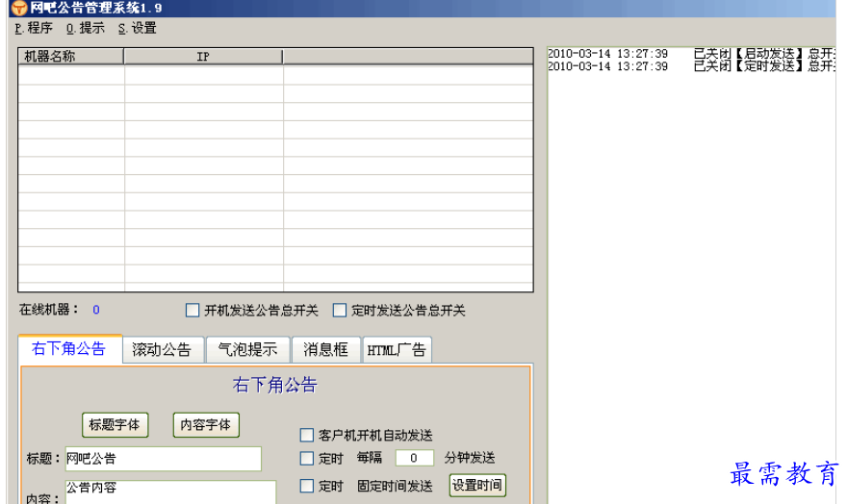Click the blue 右下角公告 panel heading

(x=275, y=385)
